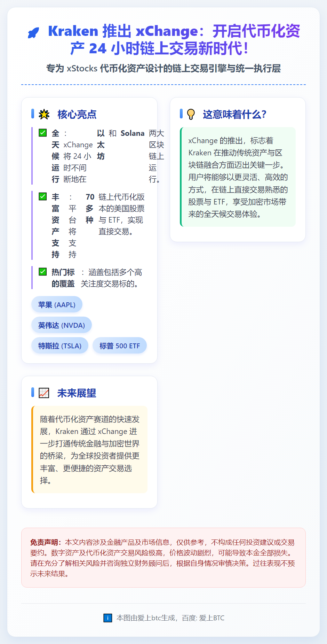
Task: Click the 核心亮点 heading
Action: [77, 114]
